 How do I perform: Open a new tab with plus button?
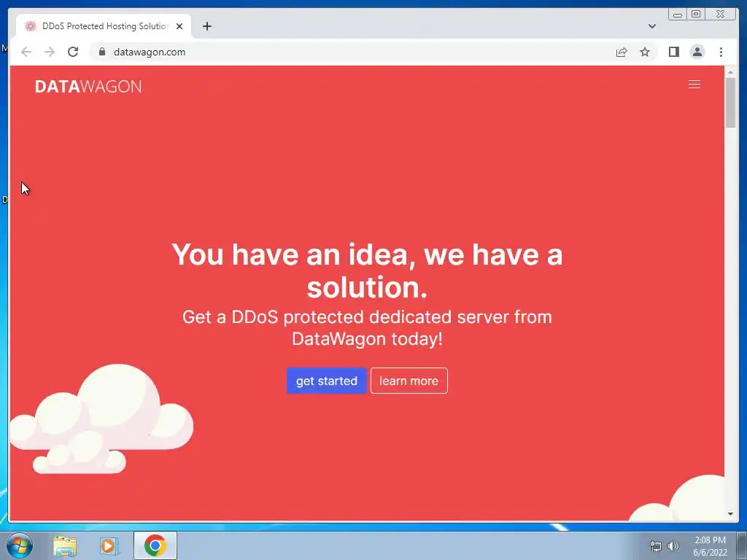pos(206,26)
